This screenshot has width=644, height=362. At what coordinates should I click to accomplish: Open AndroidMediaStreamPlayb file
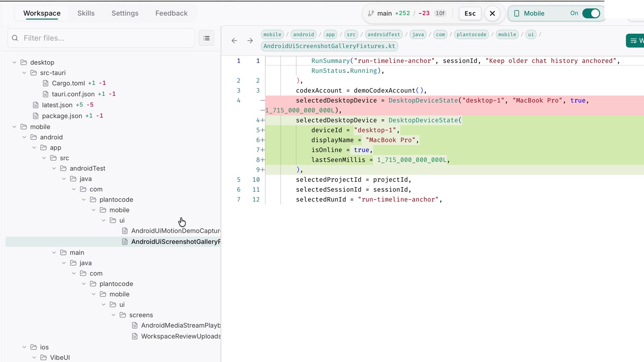181,325
